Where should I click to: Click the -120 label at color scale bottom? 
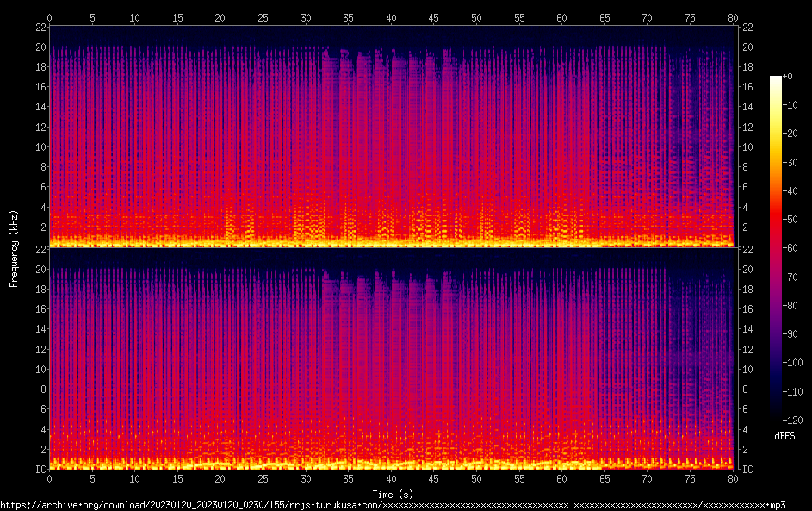790,419
